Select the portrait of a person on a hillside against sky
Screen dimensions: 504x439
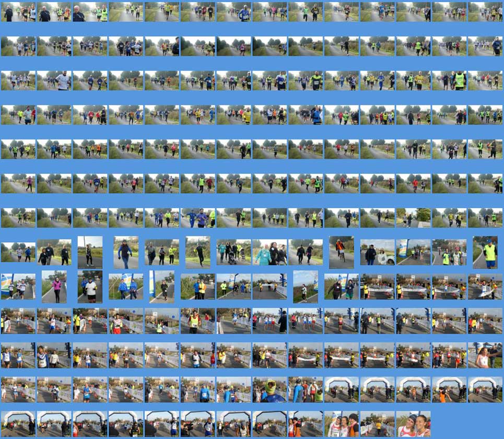[306, 287]
